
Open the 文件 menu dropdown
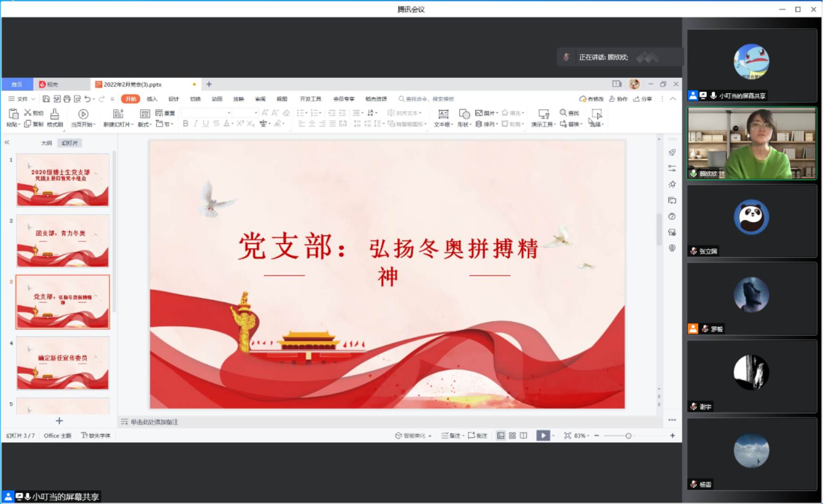click(x=22, y=99)
